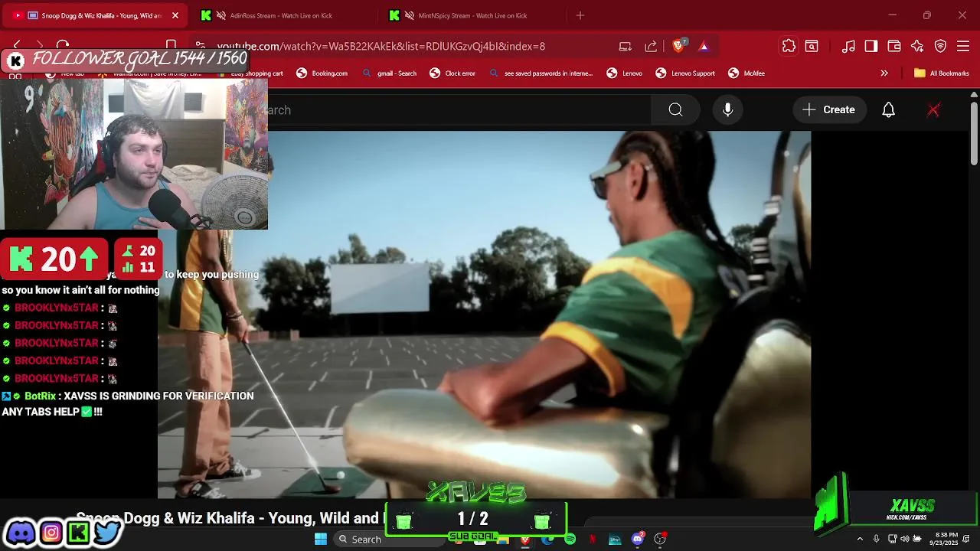
Task: Open the taskbar clock and date
Action: pyautogui.click(x=944, y=539)
